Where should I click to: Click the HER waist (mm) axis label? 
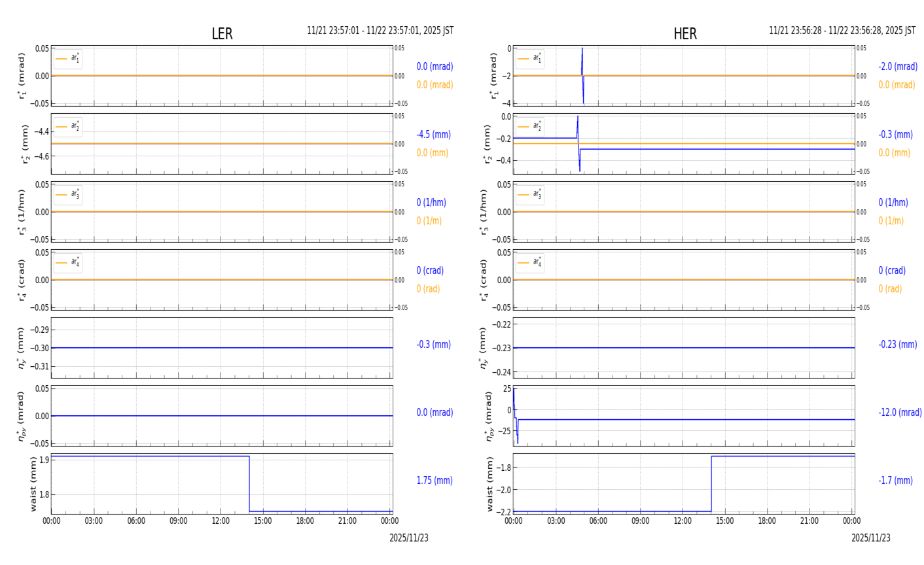[x=491, y=484]
